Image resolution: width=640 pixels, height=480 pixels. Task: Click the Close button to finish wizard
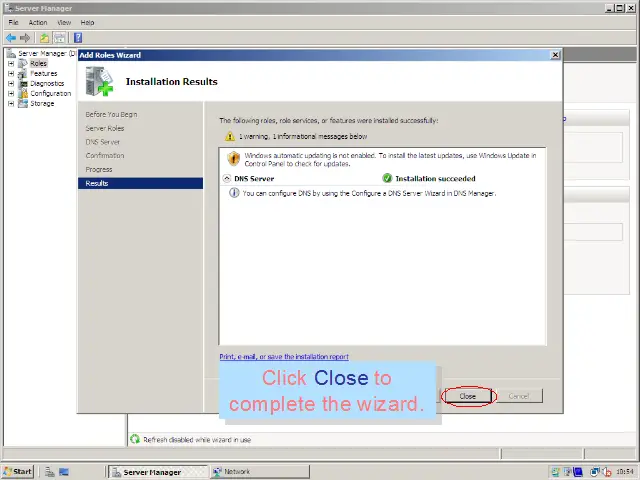pos(468,396)
